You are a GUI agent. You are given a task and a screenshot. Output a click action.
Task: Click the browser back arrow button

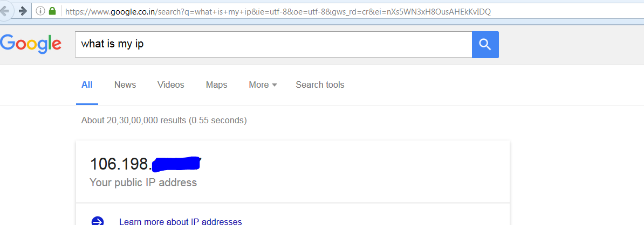point(5,11)
